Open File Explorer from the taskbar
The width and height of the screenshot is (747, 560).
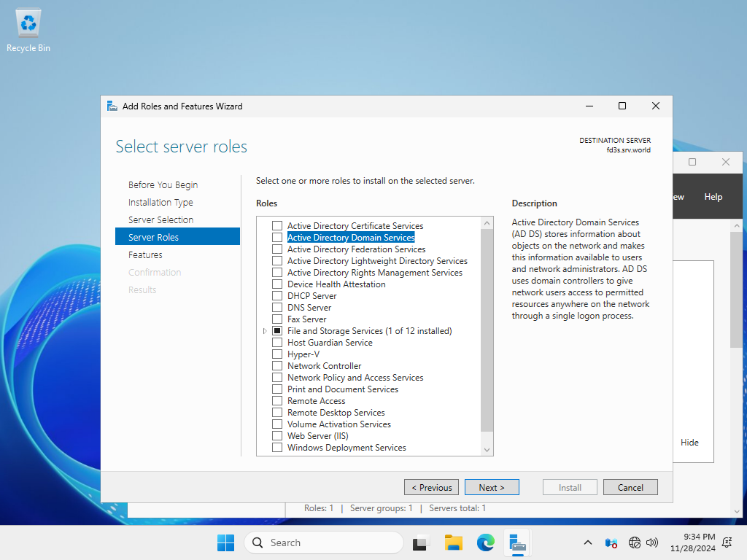click(453, 542)
